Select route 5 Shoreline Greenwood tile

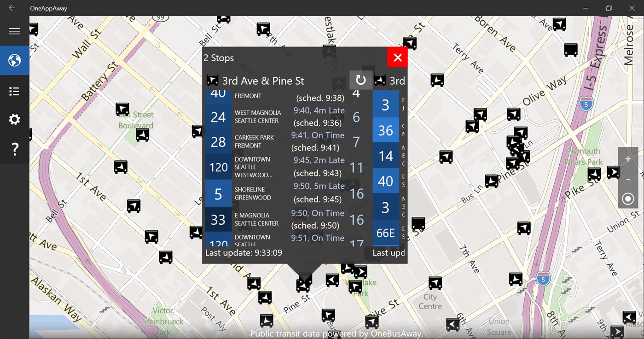(218, 193)
